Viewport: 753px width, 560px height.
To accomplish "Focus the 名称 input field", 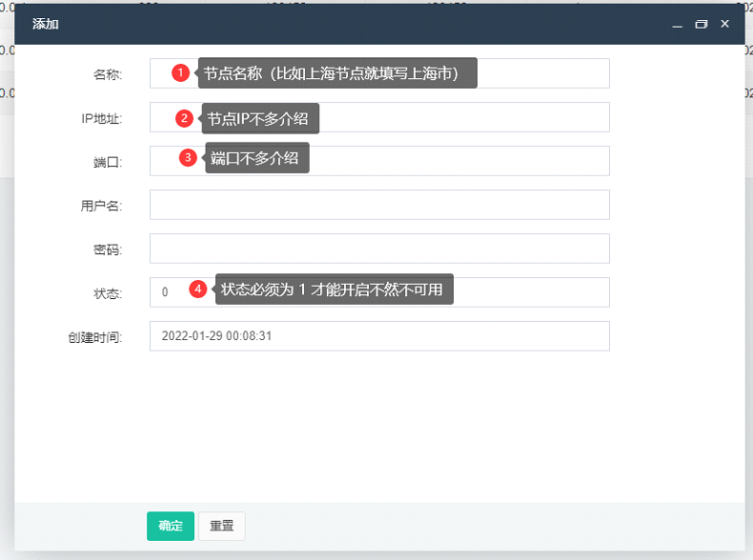I will tap(379, 73).
